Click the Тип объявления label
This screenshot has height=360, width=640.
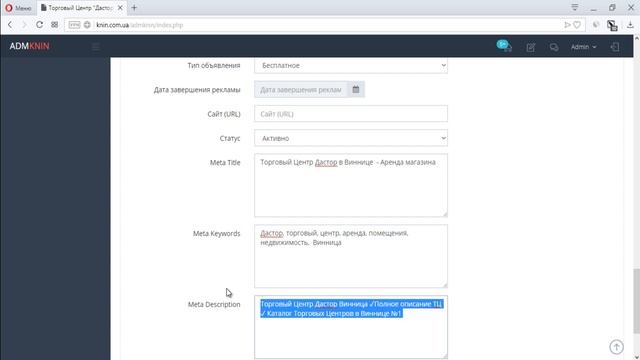click(x=213, y=65)
